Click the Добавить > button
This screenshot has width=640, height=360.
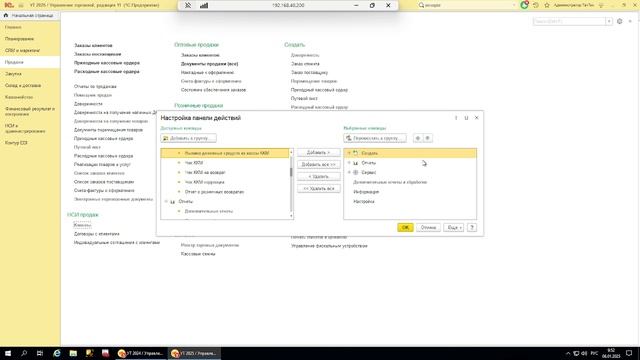point(318,153)
